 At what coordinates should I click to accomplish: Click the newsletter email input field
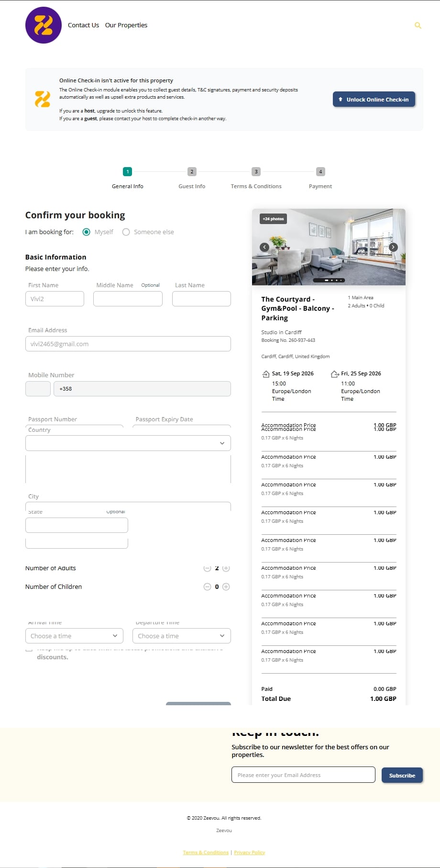coord(303,775)
